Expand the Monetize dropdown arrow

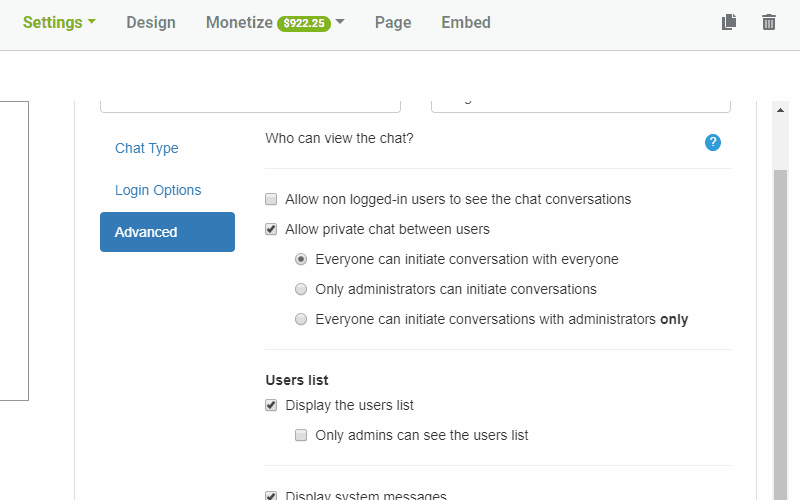[x=340, y=22]
